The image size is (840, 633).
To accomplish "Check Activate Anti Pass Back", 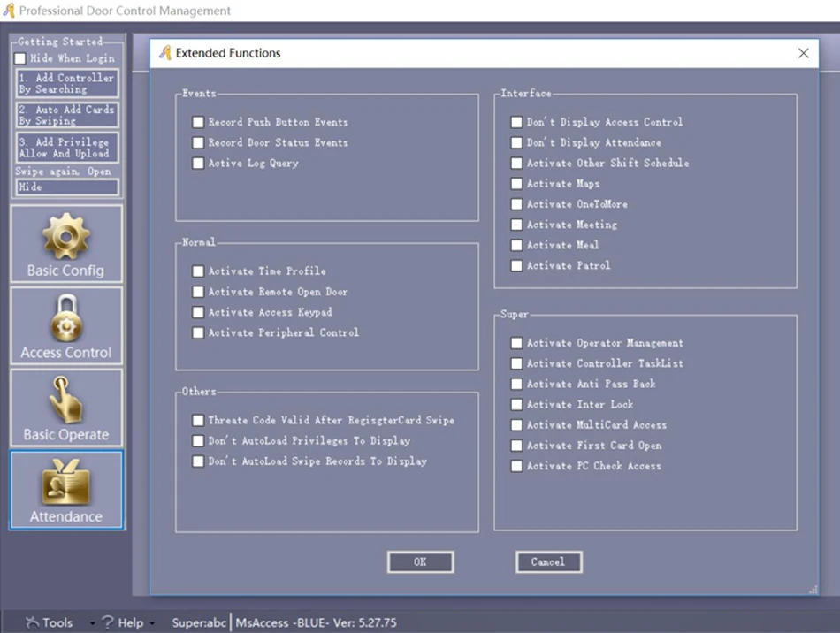I will pyautogui.click(x=516, y=384).
